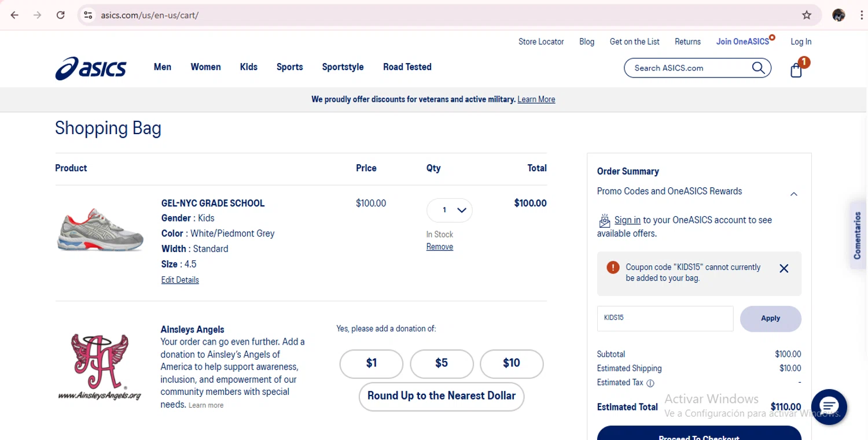The height and width of the screenshot is (440, 868).
Task: Open Ainsleys Angels Learn more link
Action: pyautogui.click(x=206, y=405)
